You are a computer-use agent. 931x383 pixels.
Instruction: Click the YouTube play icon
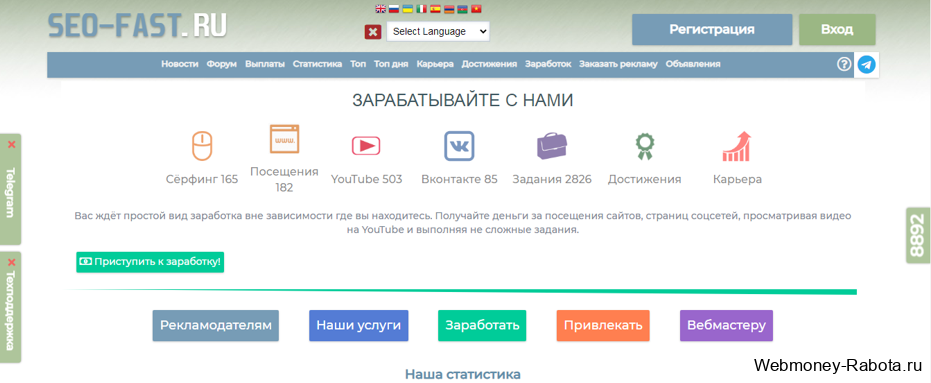coord(366,145)
